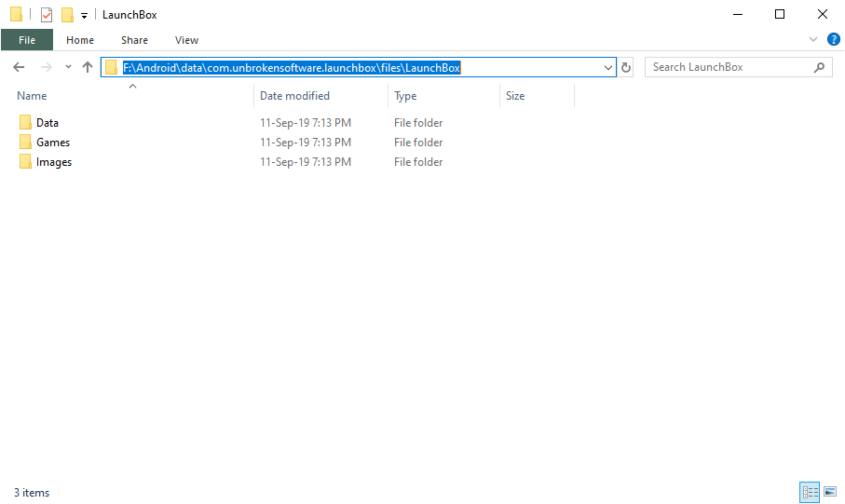Select the Images folder
This screenshot has height=504, width=845.
[x=54, y=162]
